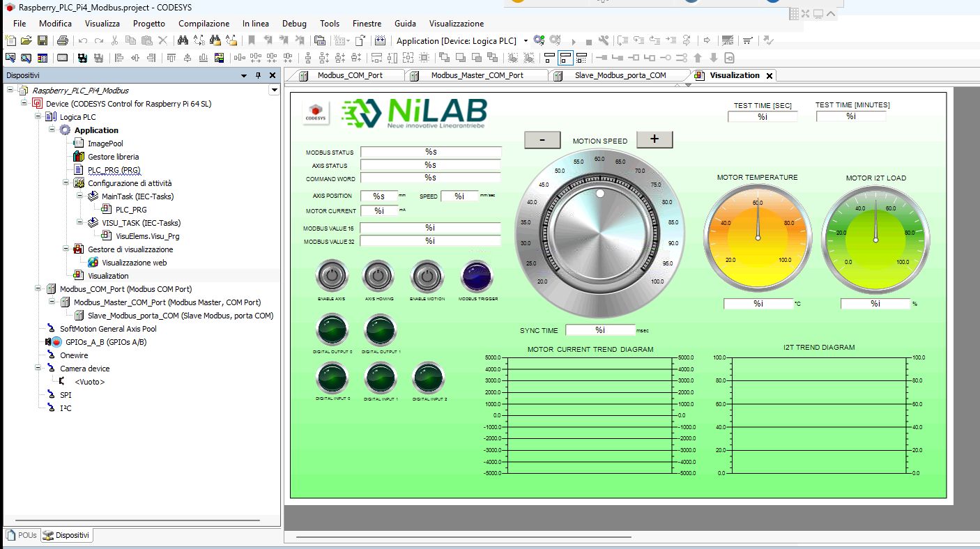Click the New project file icon
The width and height of the screenshot is (980, 549).
10,41
